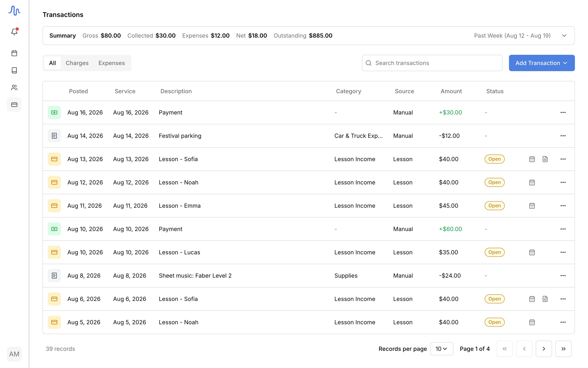
Task: Click the Supplies category cell
Action: tap(346, 276)
